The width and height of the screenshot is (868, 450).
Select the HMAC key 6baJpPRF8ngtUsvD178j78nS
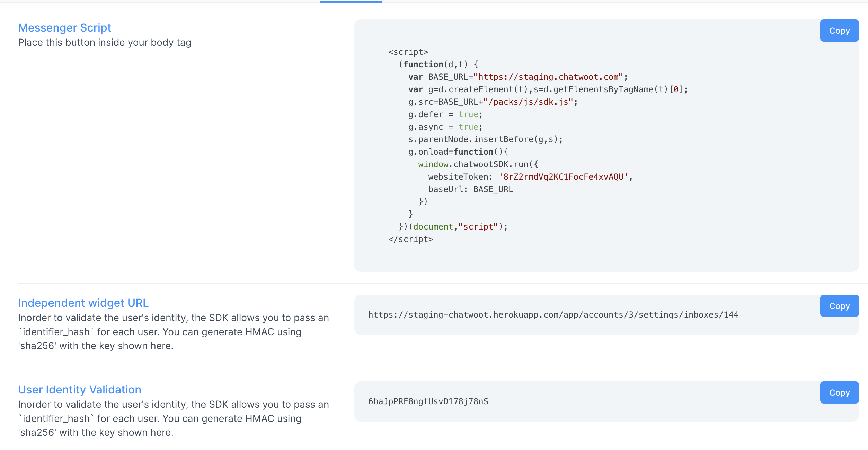coord(428,402)
